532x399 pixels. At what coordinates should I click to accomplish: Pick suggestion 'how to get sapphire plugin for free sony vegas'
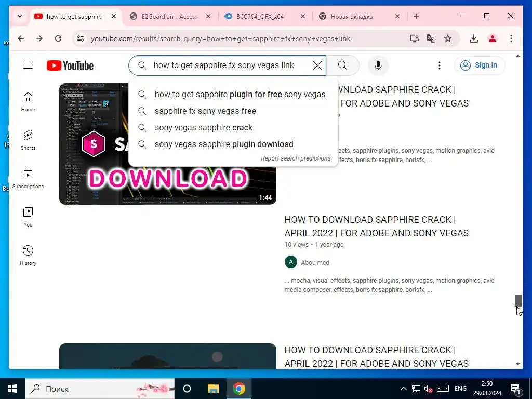point(233,95)
